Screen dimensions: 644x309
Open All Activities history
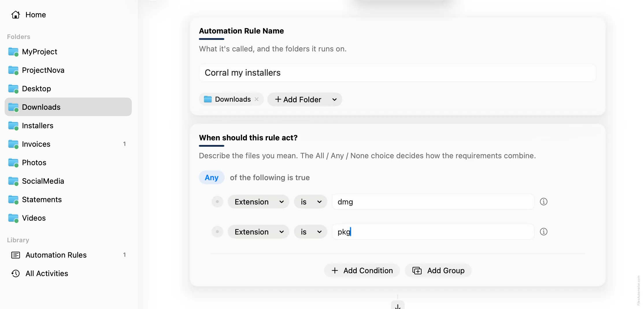tap(68, 273)
